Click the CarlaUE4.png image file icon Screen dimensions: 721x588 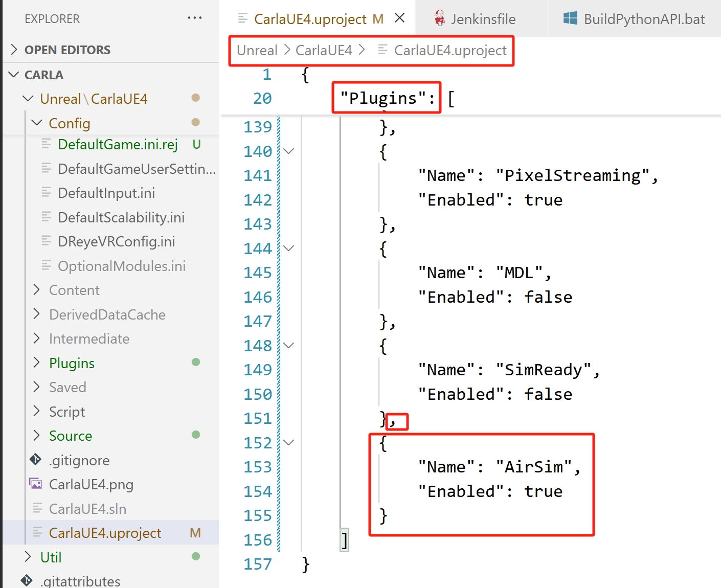[36, 484]
